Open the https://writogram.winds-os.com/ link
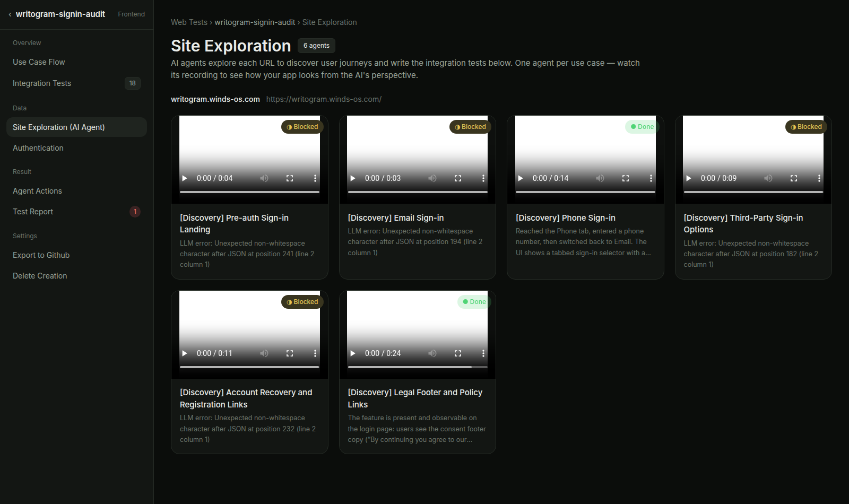The height and width of the screenshot is (504, 849). tap(324, 99)
